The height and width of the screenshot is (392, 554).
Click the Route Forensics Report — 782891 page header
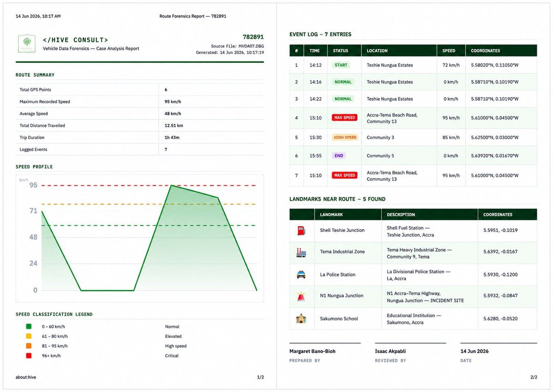[x=193, y=16]
